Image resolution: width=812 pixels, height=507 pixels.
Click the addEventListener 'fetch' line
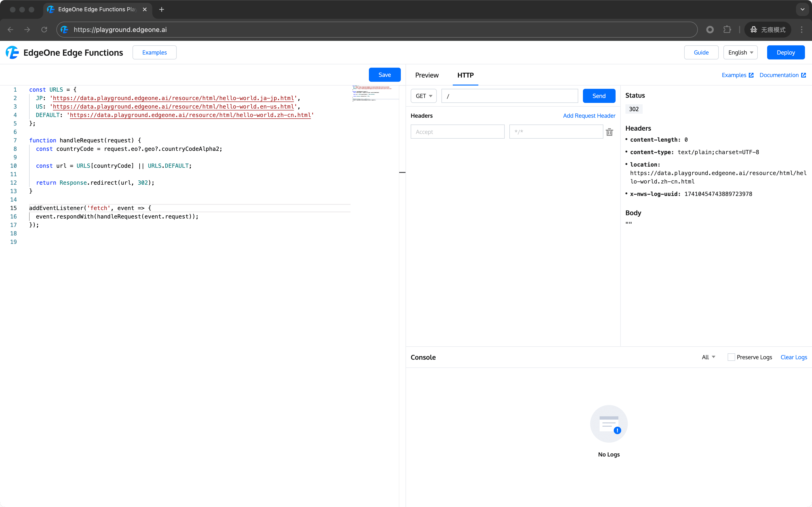coord(90,208)
